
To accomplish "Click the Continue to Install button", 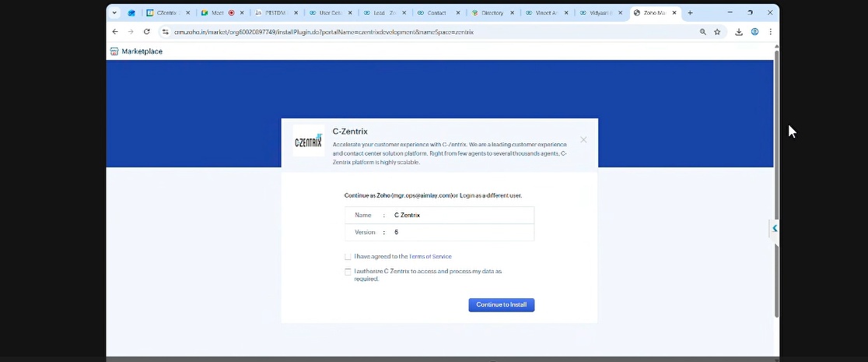I will pos(501,304).
